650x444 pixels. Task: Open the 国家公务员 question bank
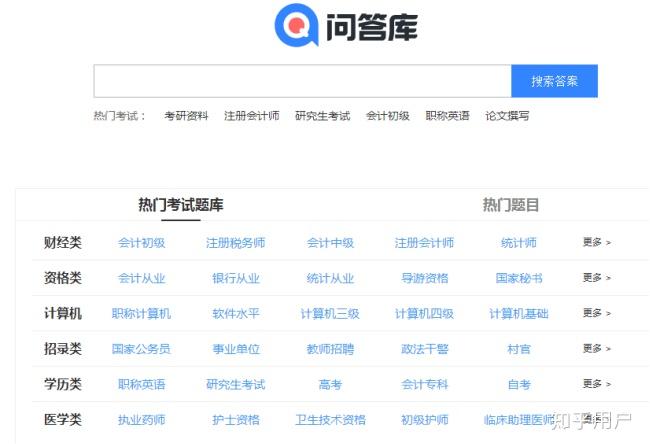[x=141, y=349]
